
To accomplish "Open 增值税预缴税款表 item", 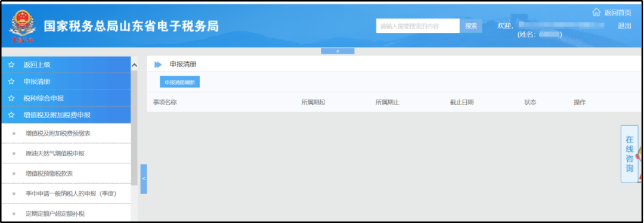I will coord(66,174).
